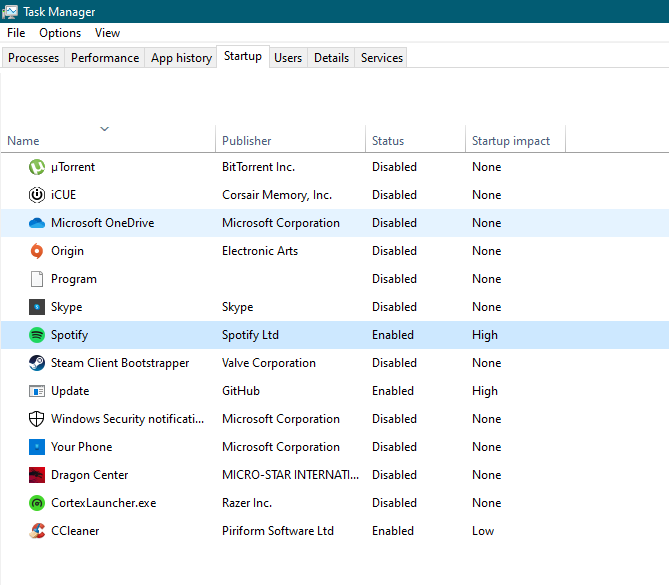The width and height of the screenshot is (669, 585).
Task: Click the GitHub Update icon
Action: click(37, 391)
